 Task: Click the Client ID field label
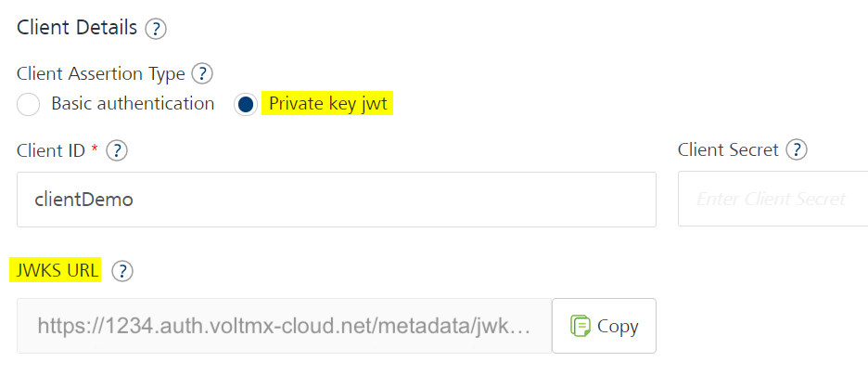click(x=51, y=149)
